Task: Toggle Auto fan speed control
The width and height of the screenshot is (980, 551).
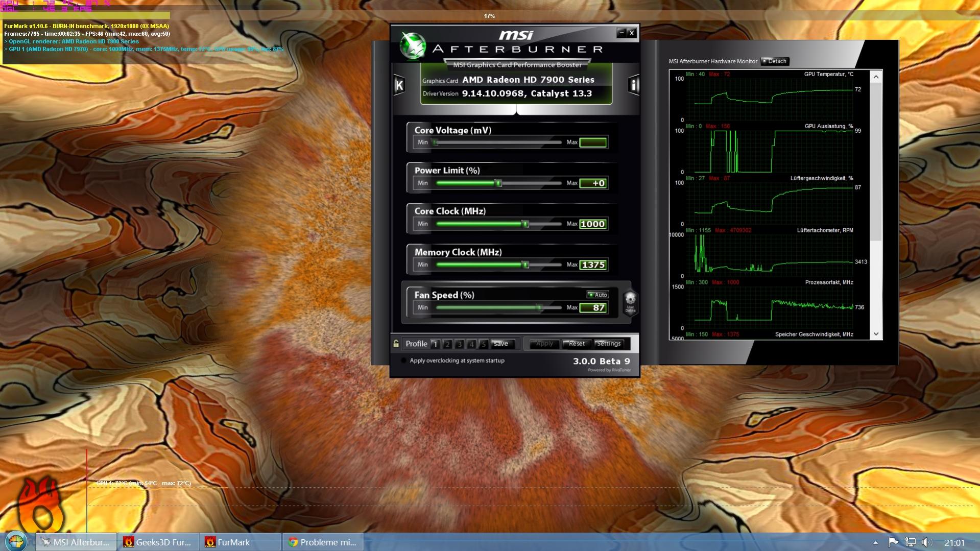Action: tap(597, 295)
